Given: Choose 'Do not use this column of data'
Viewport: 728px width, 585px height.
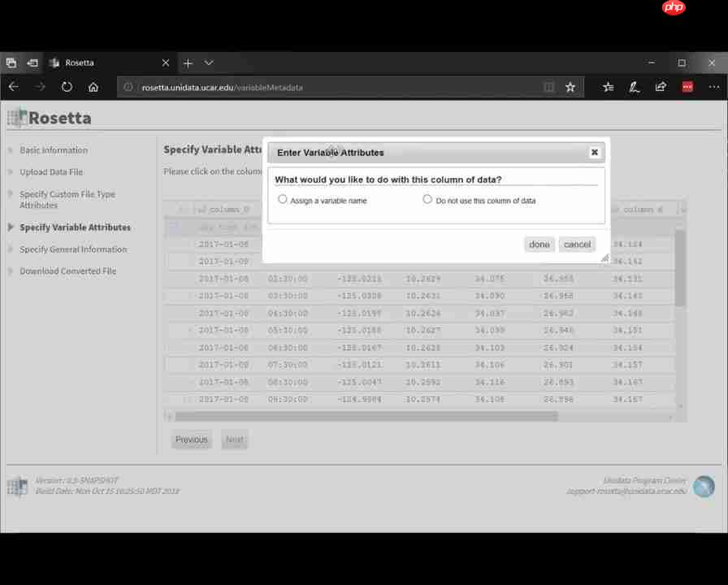Looking at the screenshot, I should (427, 199).
